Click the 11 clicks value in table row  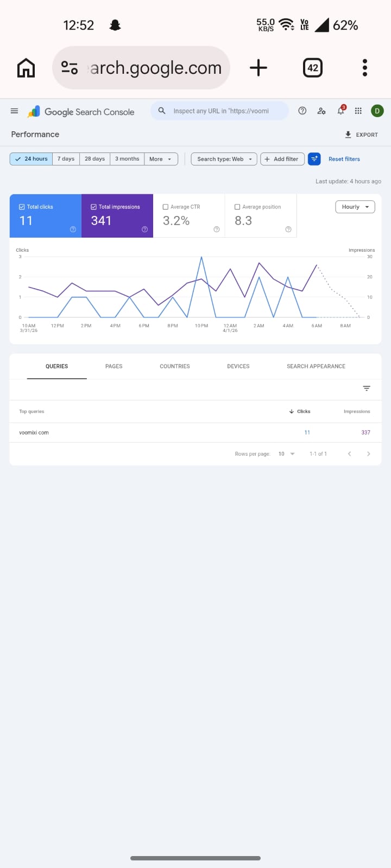307,432
